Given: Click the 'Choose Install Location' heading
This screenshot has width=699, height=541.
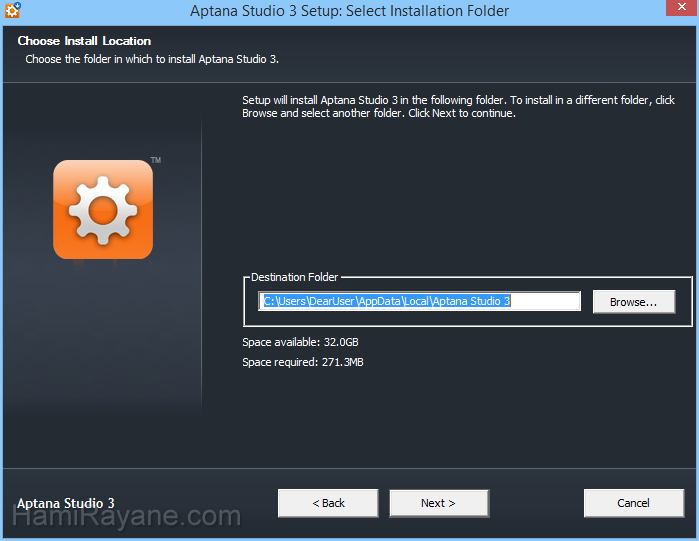Looking at the screenshot, I should point(84,41).
